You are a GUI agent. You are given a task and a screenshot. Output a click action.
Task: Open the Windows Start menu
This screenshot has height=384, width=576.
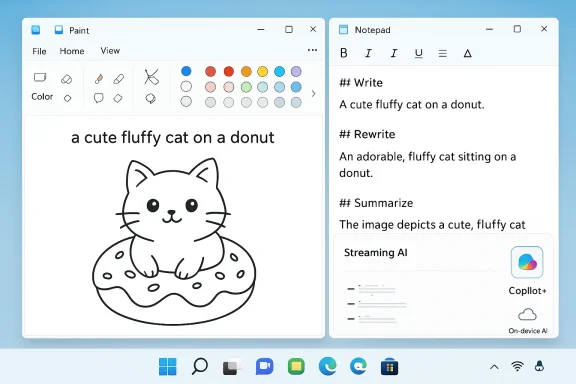pyautogui.click(x=168, y=366)
